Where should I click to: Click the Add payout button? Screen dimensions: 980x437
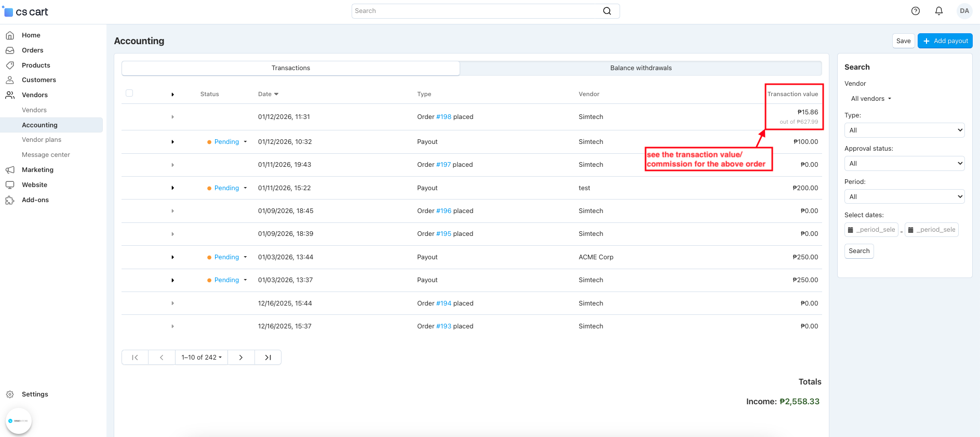tap(945, 41)
